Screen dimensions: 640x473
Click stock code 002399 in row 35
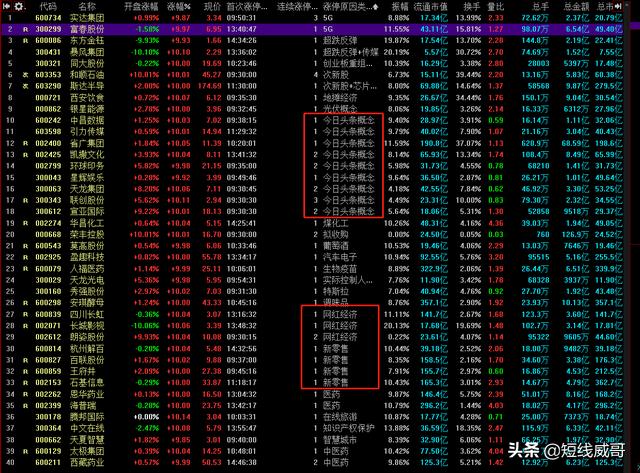[48, 405]
